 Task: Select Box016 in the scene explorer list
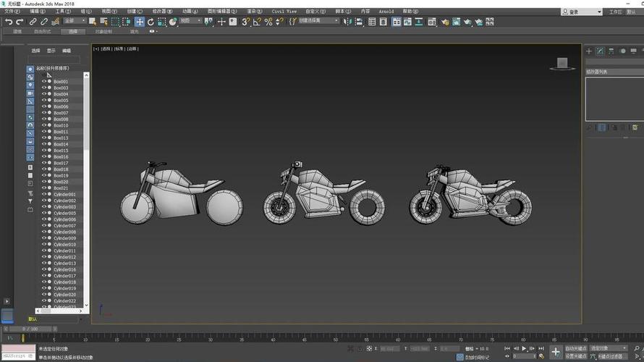61,156
